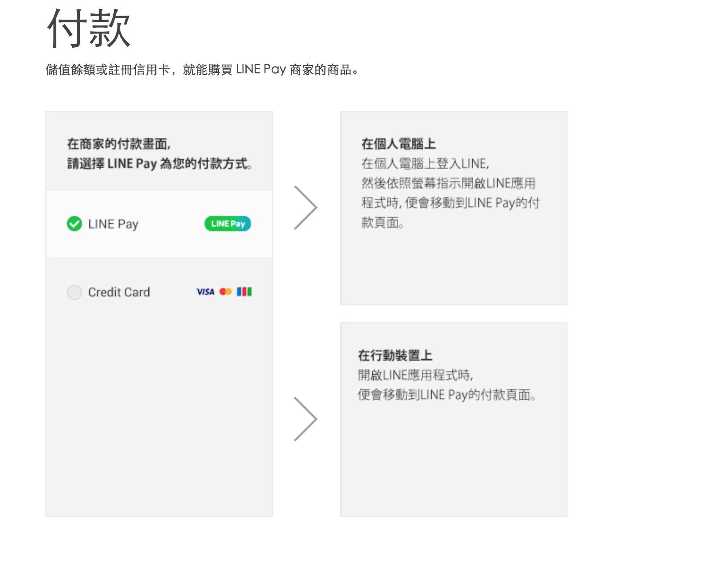Click the subtitle beginning 儲值餘額或註冊信用卡
Viewport: 728px width, 582px height.
tap(203, 70)
